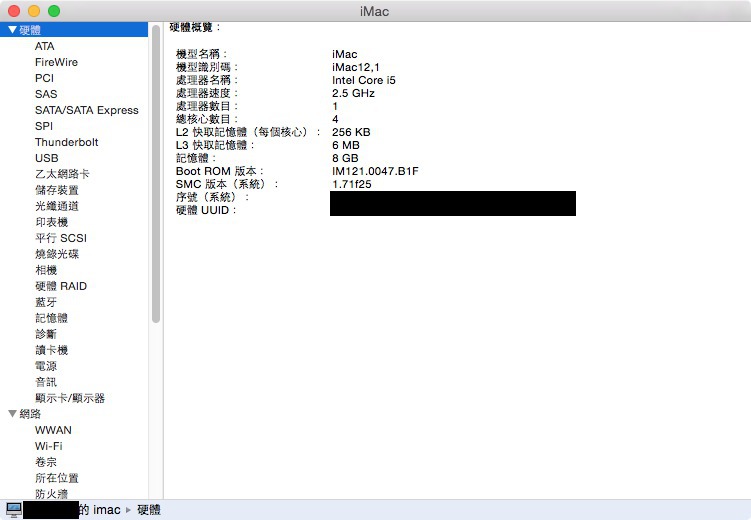Click the 256 KB L2 cache value
This screenshot has height=520, width=751.
click(x=351, y=132)
